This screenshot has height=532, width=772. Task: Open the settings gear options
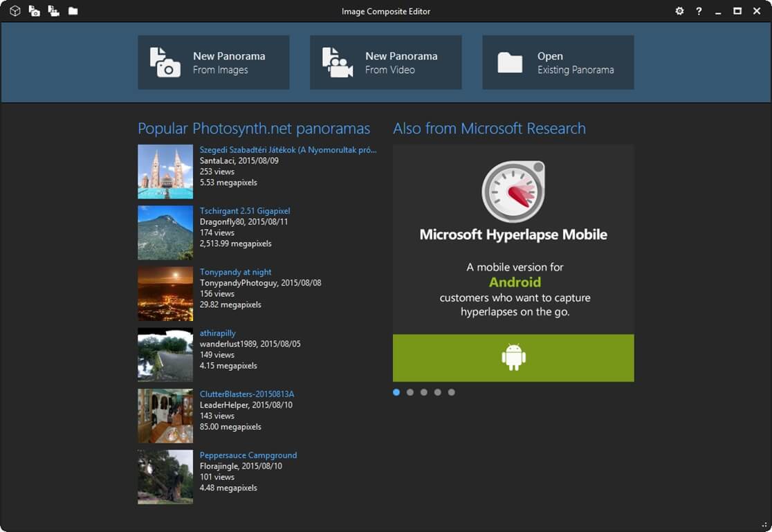click(679, 11)
